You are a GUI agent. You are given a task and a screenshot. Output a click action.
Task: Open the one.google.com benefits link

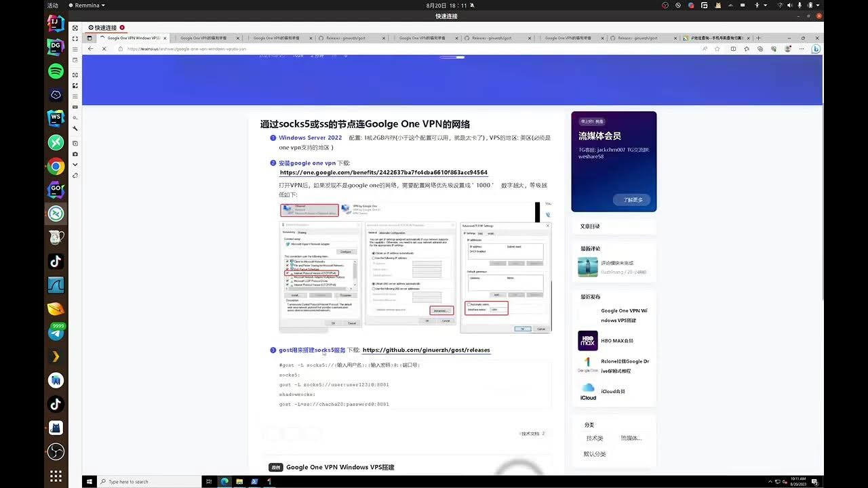[x=383, y=172]
